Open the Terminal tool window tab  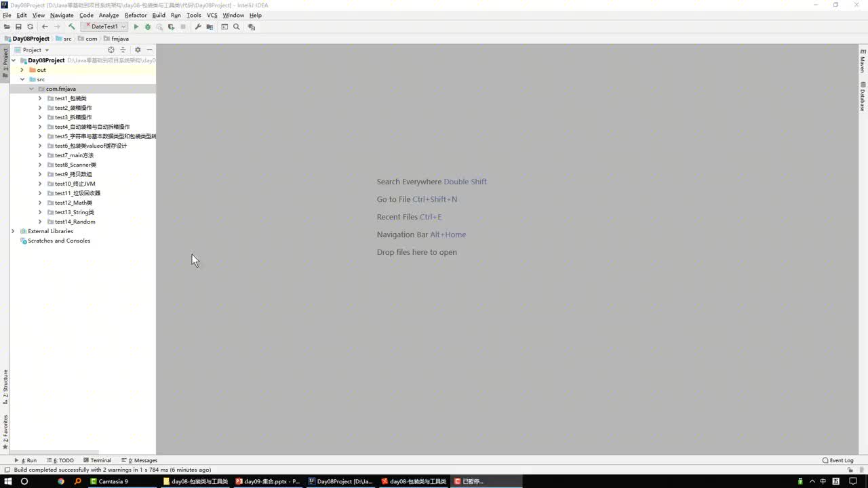[x=98, y=460]
